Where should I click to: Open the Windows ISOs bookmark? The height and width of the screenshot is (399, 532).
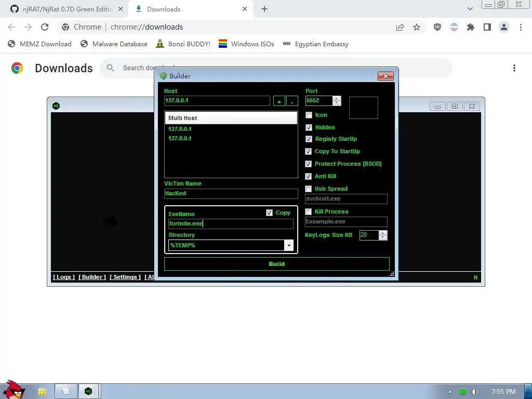tap(246, 44)
